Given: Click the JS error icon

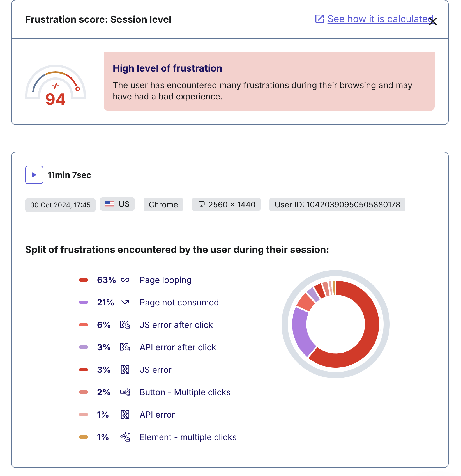Looking at the screenshot, I should point(125,370).
